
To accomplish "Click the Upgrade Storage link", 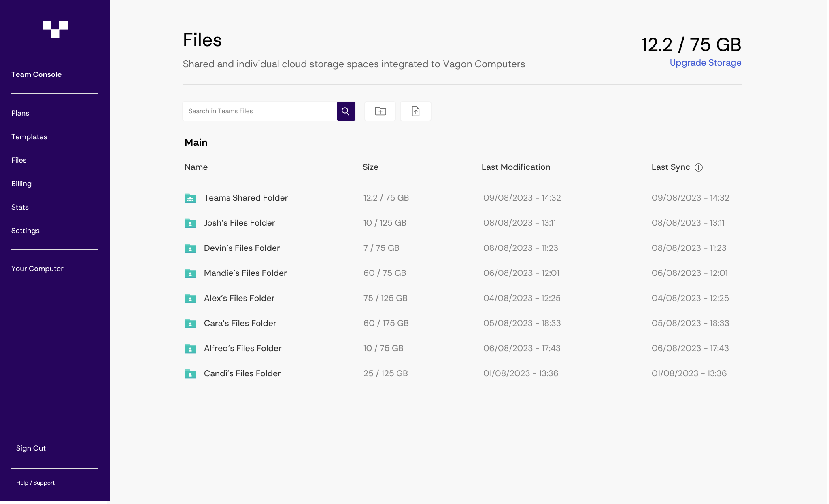I will (705, 63).
